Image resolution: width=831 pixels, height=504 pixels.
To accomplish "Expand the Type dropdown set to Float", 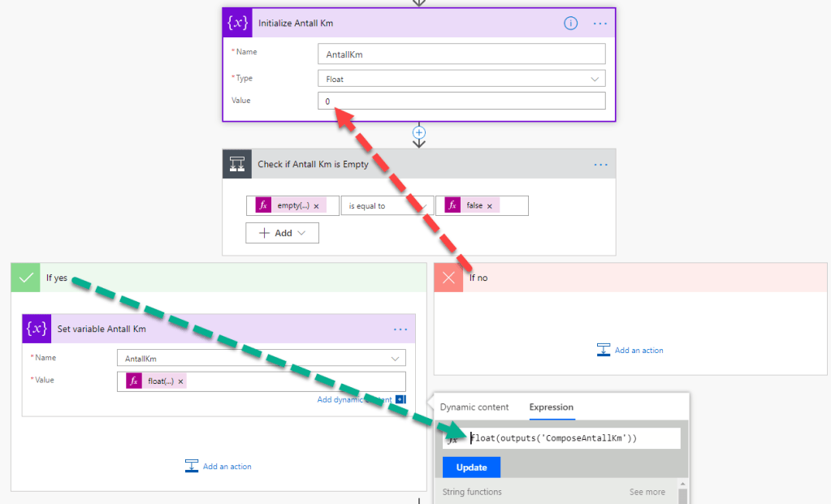I will [461, 79].
